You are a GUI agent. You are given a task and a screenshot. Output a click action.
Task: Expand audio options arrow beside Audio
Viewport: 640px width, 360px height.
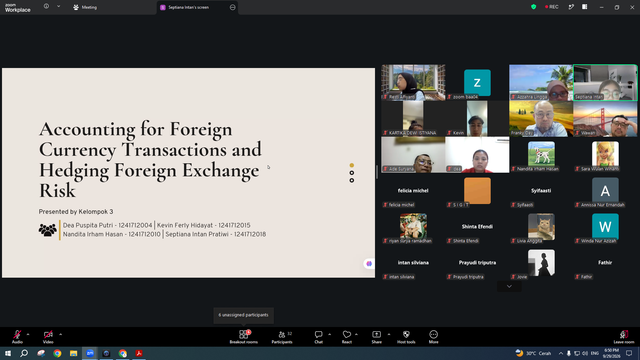[28, 334]
